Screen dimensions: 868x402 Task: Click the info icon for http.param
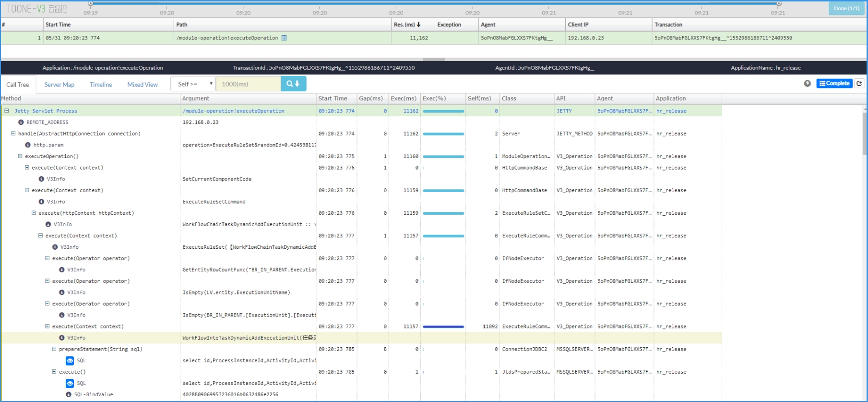tap(27, 145)
